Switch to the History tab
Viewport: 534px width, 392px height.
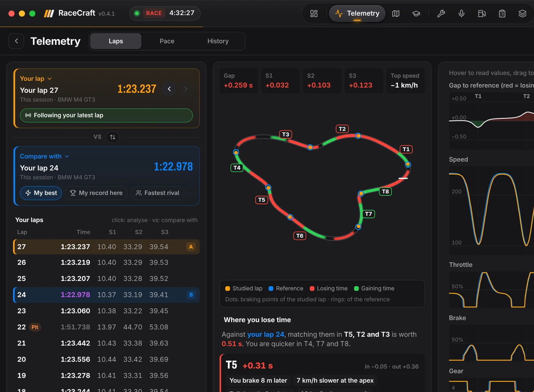218,41
